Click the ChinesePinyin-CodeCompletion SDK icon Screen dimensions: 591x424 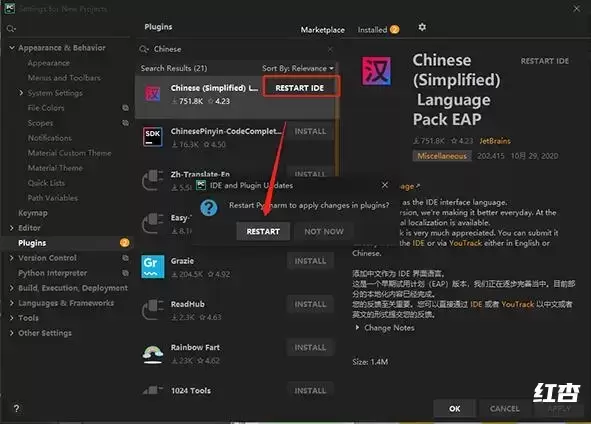[153, 136]
